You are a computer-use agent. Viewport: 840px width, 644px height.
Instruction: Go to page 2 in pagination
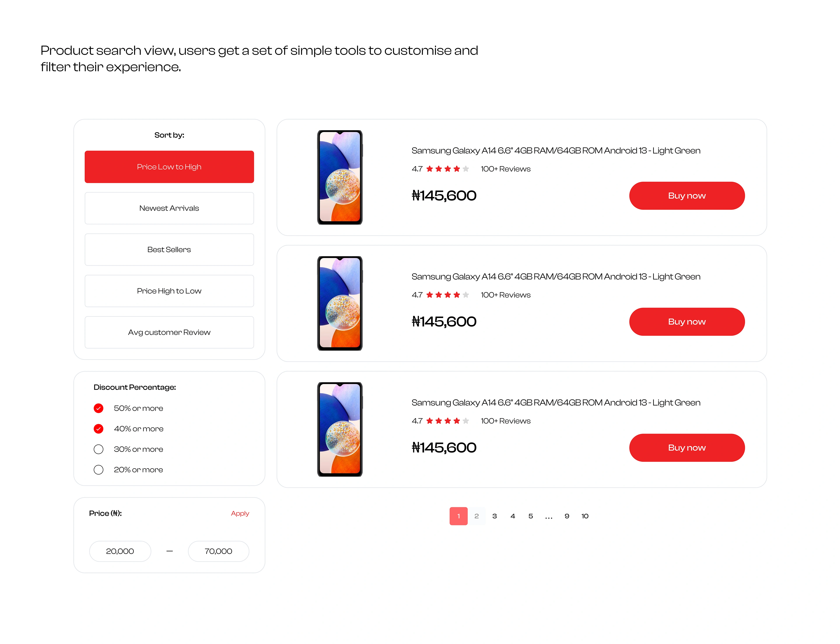click(476, 516)
